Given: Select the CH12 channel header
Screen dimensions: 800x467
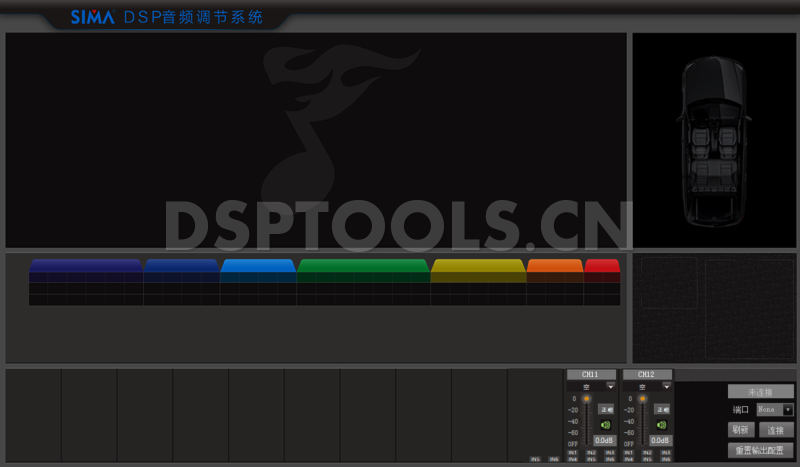Looking at the screenshot, I should [647, 375].
